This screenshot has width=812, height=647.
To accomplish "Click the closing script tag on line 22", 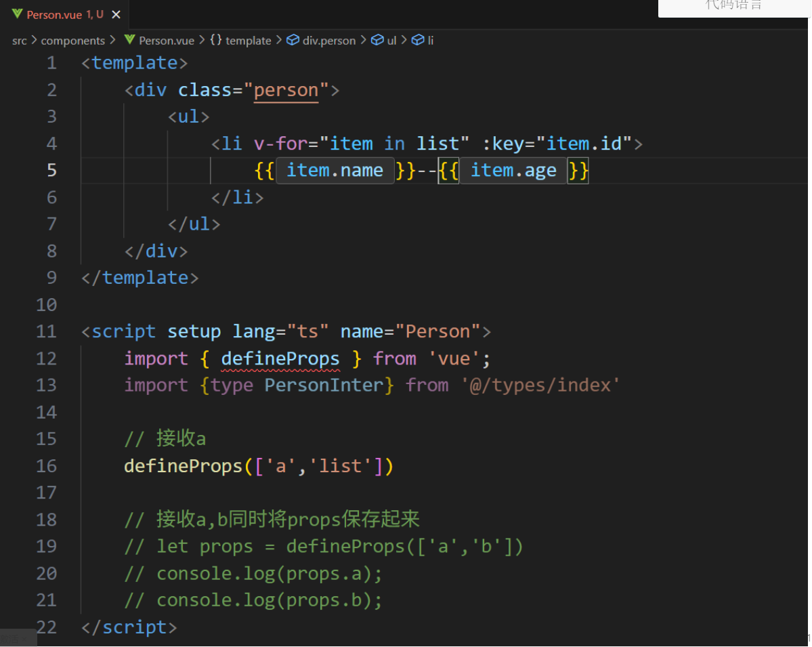I will pyautogui.click(x=129, y=628).
